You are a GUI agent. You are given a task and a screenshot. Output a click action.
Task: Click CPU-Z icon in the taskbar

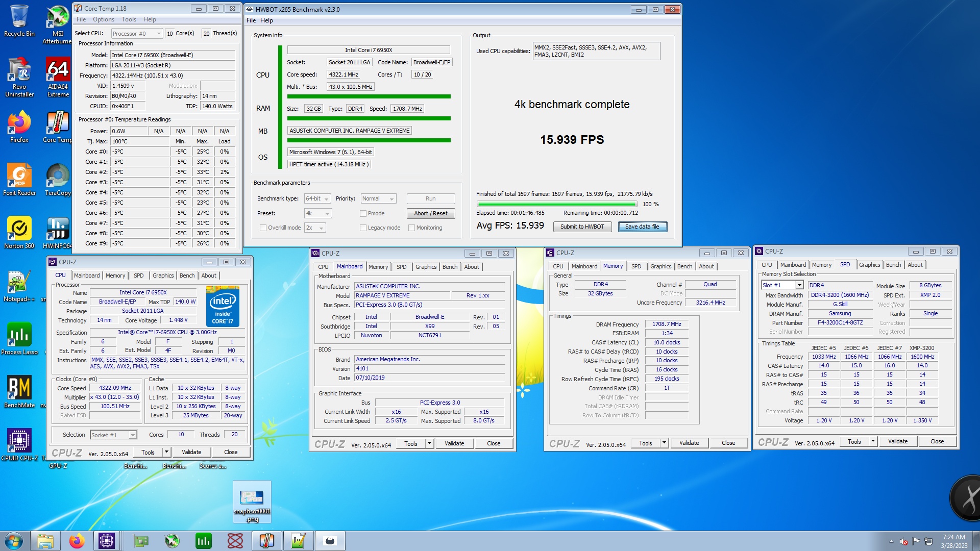pyautogui.click(x=107, y=541)
